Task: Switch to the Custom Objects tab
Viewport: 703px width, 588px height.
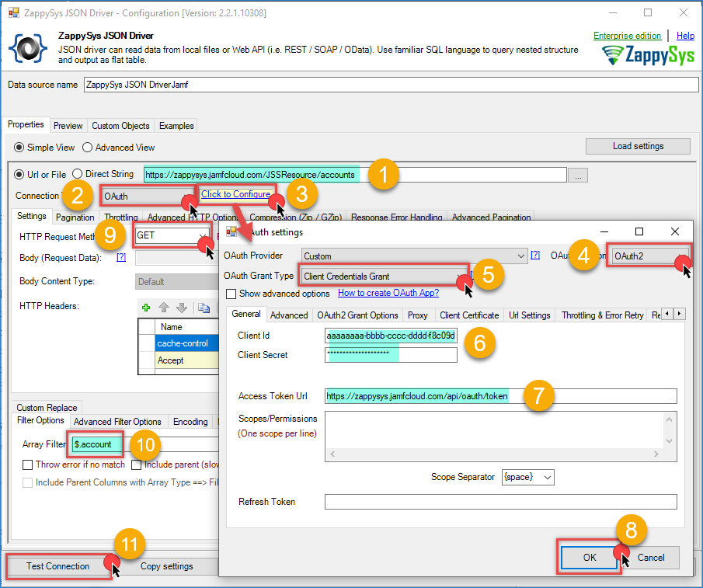Action: click(120, 126)
